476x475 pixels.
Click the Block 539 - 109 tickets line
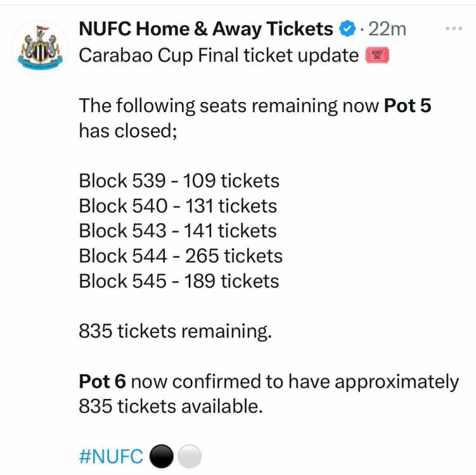point(179,180)
